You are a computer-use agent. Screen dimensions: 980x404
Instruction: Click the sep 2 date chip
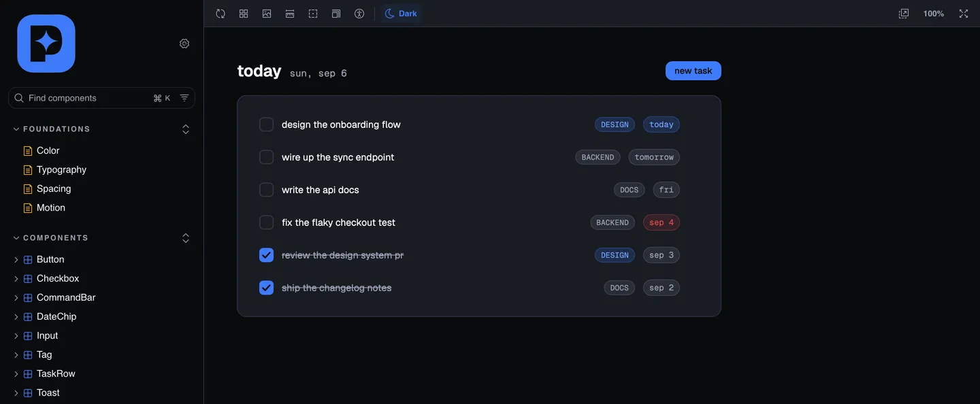[661, 288]
